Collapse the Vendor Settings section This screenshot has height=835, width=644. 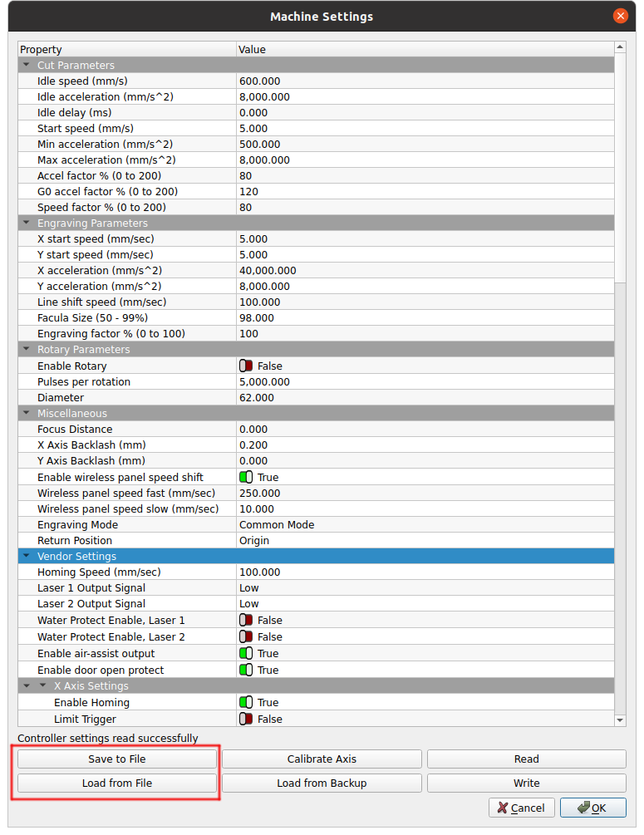27,557
